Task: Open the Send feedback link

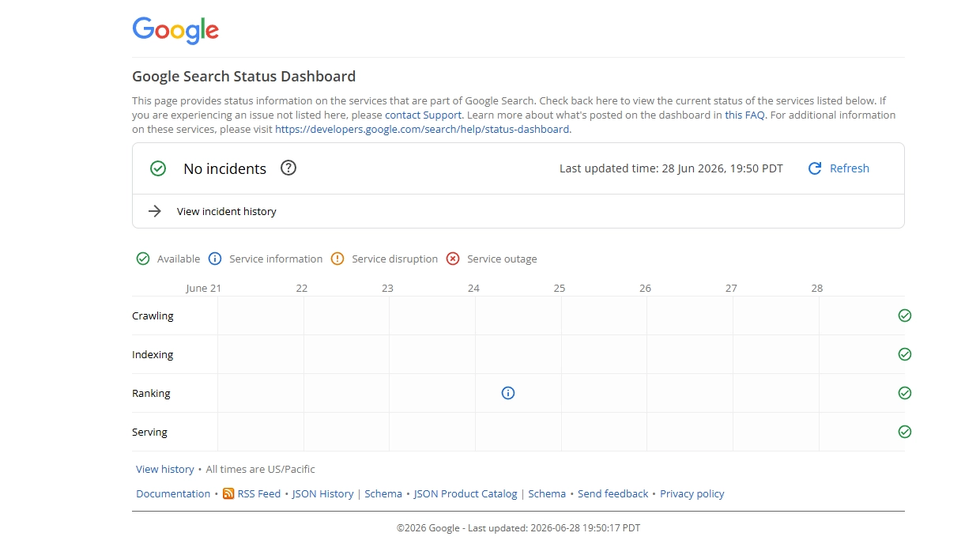Action: (612, 493)
